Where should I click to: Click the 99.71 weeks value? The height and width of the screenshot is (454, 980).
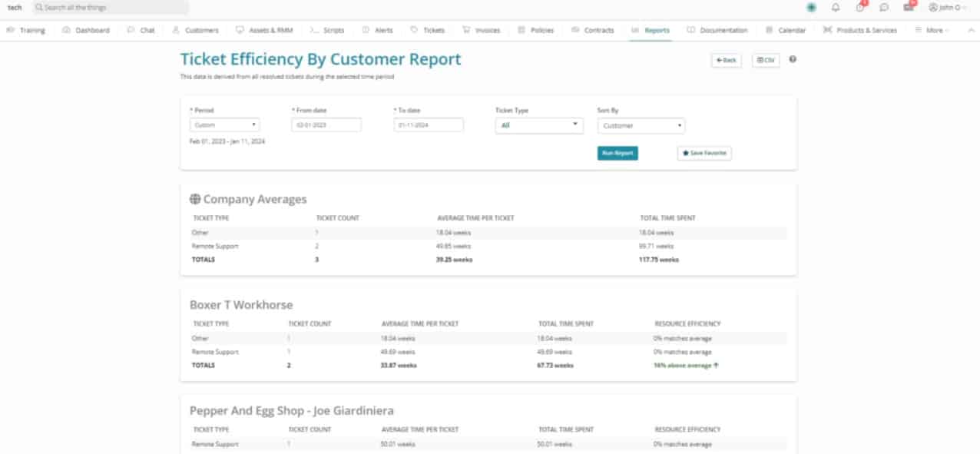[x=656, y=246]
